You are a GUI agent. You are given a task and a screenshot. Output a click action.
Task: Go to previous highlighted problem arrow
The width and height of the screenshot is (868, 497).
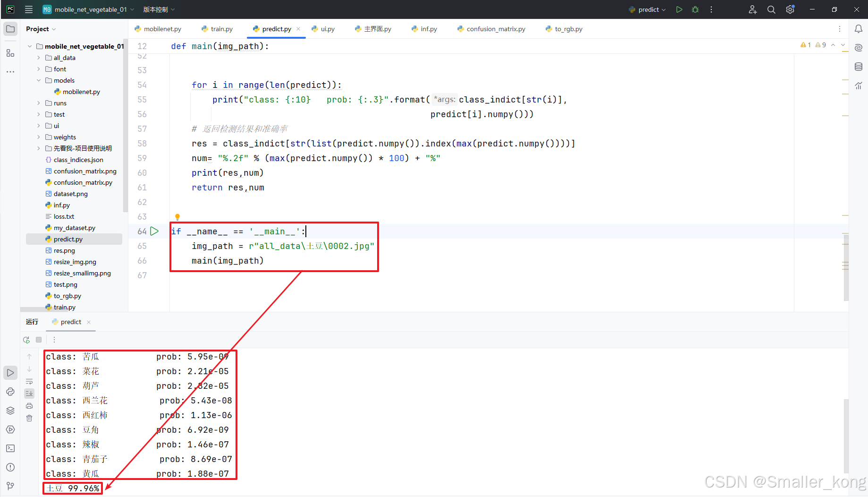tap(833, 45)
